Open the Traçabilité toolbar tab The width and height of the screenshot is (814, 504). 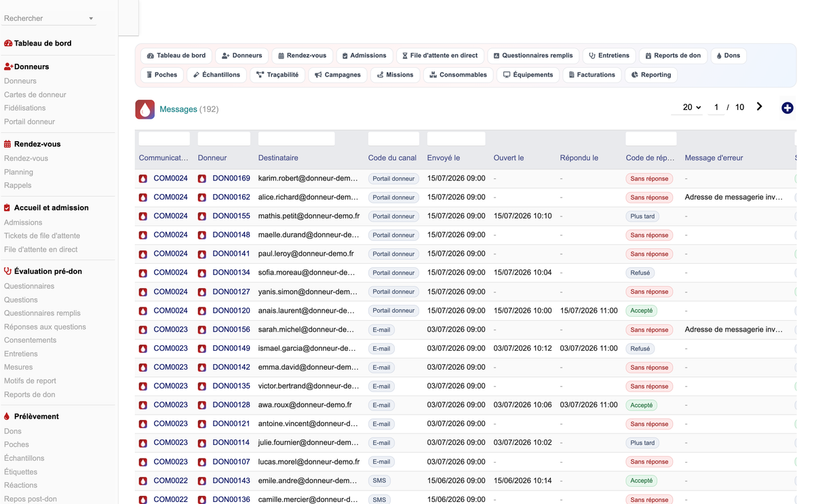click(277, 75)
